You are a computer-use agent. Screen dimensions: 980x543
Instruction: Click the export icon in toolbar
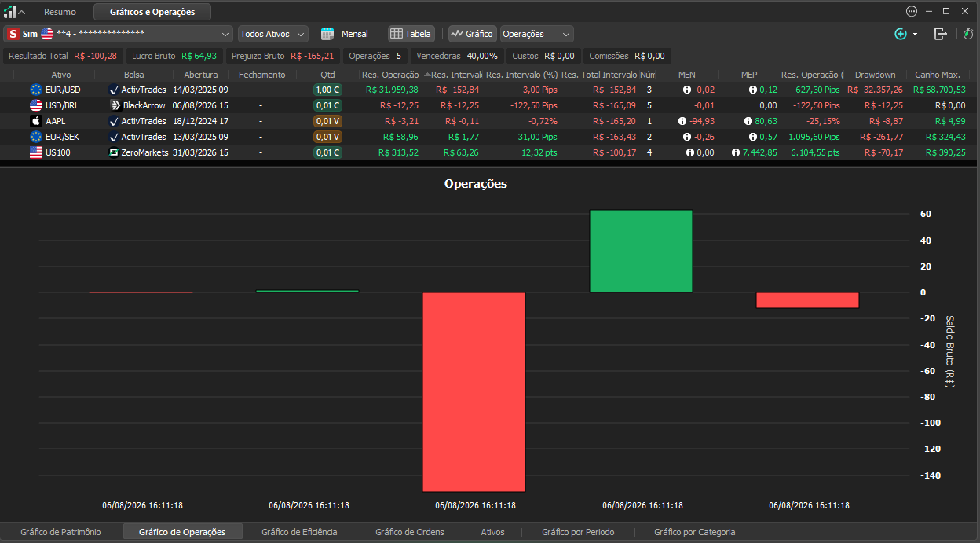tap(941, 34)
